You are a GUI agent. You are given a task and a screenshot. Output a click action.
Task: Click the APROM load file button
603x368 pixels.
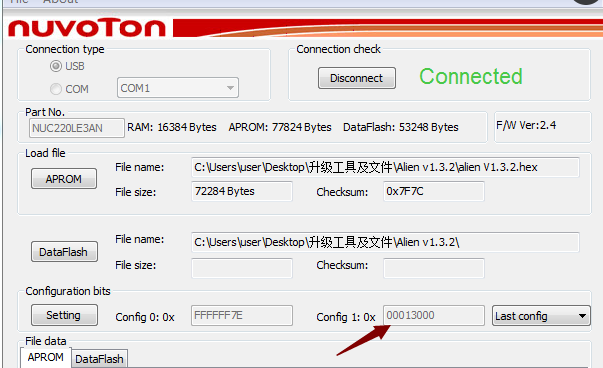click(64, 179)
